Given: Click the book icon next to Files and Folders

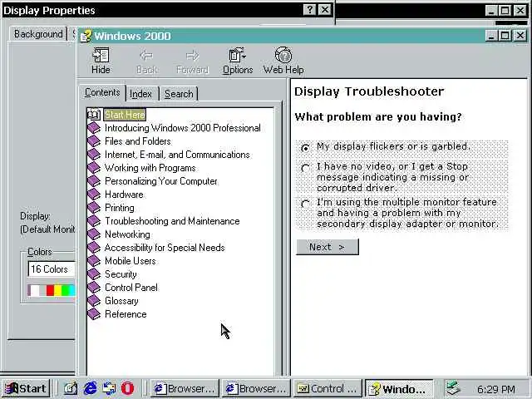Looking at the screenshot, I should [94, 141].
